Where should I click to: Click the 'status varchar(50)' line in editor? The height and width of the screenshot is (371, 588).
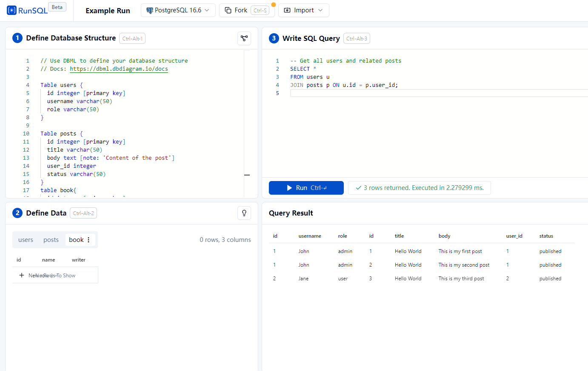[x=76, y=174]
